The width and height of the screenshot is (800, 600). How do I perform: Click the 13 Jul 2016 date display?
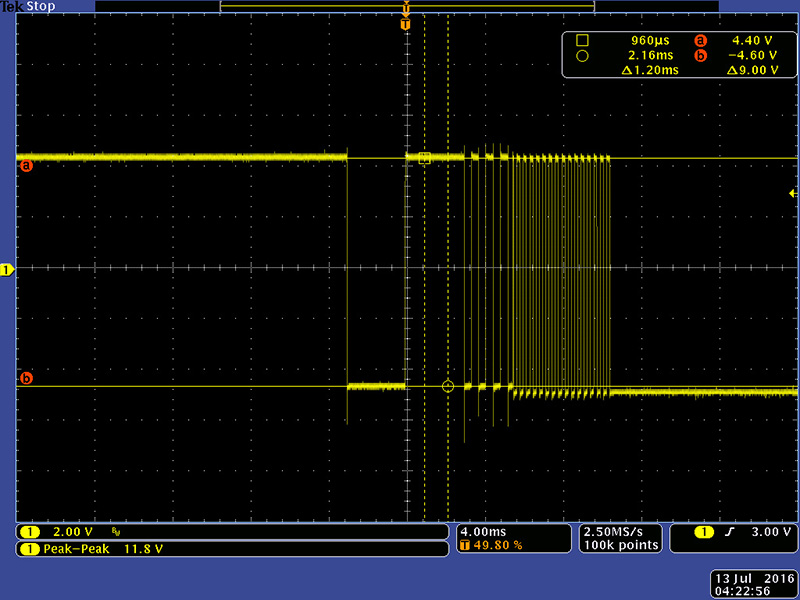(753, 579)
